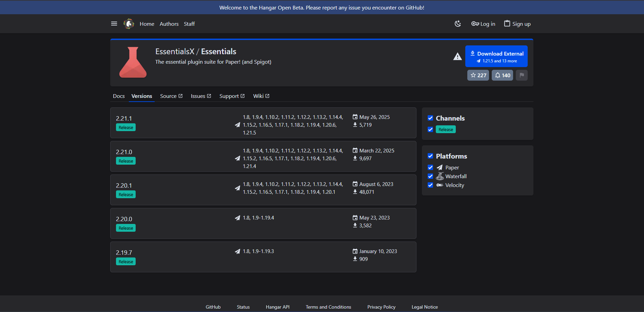Viewport: 644px width, 312px height.
Task: Open version 2.21.1 entry
Action: (263, 123)
